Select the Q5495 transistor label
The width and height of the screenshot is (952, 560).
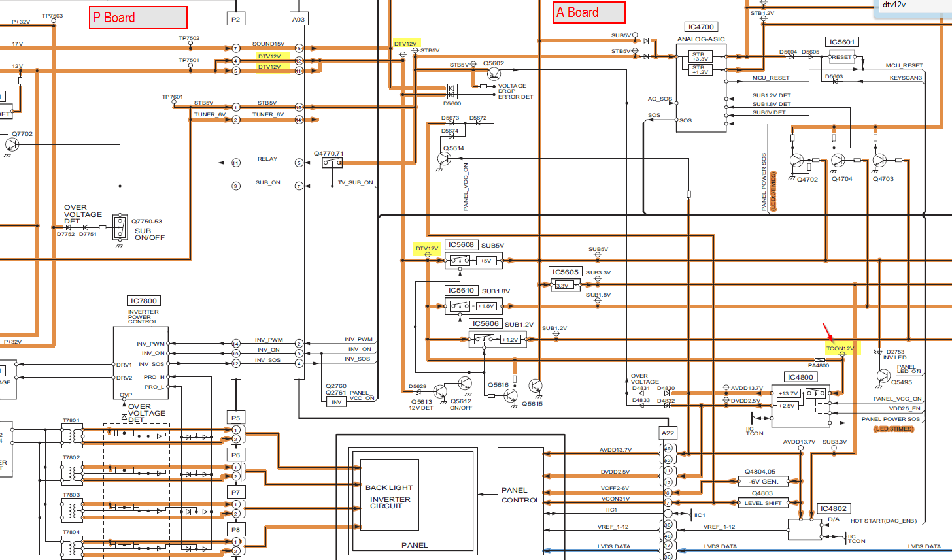pyautogui.click(x=901, y=383)
